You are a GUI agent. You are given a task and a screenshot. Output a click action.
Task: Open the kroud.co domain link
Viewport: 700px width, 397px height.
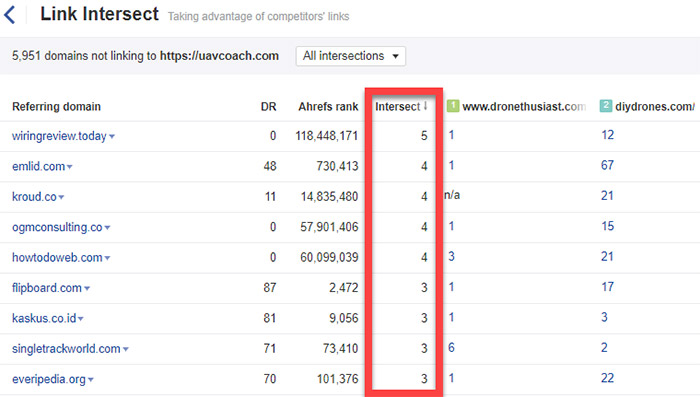pos(34,197)
